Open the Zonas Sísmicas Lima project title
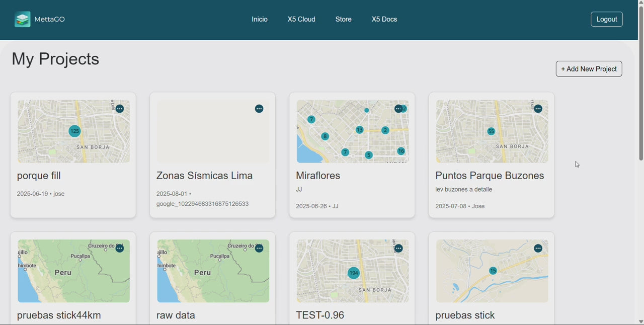The width and height of the screenshot is (644, 325). tap(204, 176)
